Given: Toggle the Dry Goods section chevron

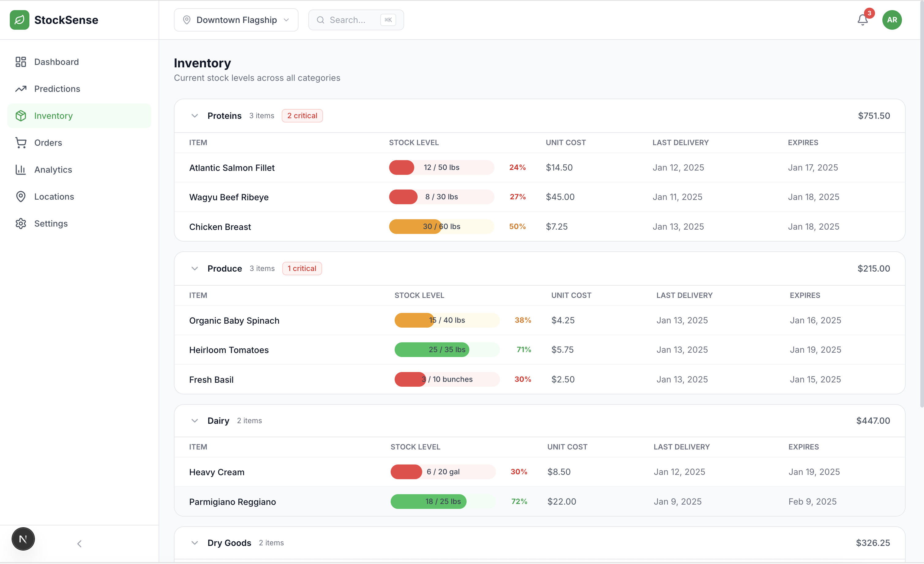Looking at the screenshot, I should (x=194, y=543).
